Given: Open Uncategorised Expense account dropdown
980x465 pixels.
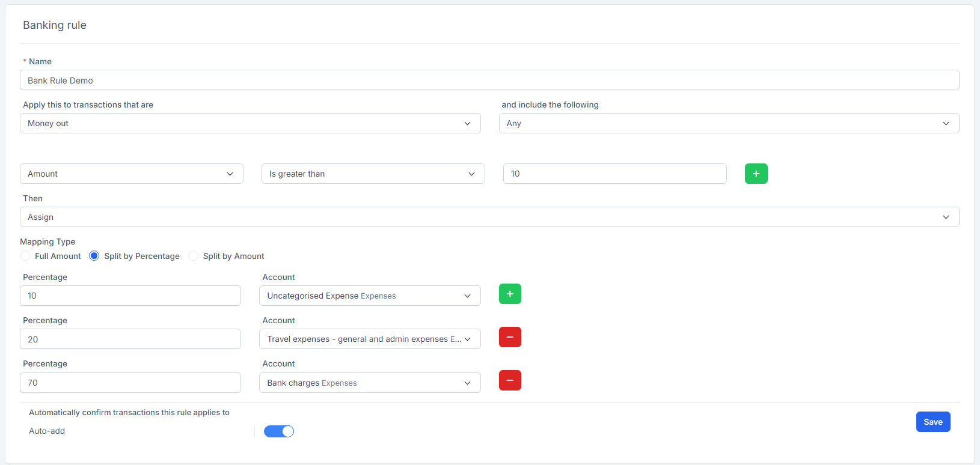Looking at the screenshot, I should 369,296.
